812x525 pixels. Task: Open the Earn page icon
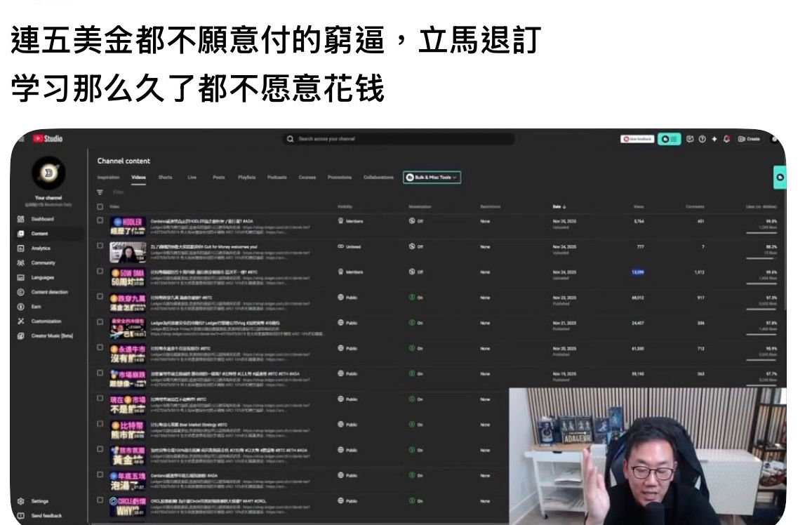[20, 307]
